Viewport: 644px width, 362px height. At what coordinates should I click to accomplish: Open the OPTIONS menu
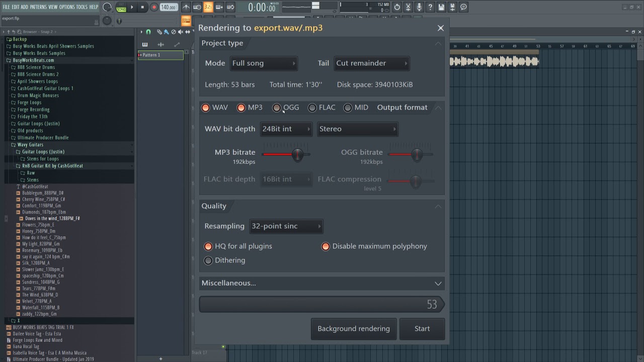pos(67,7)
